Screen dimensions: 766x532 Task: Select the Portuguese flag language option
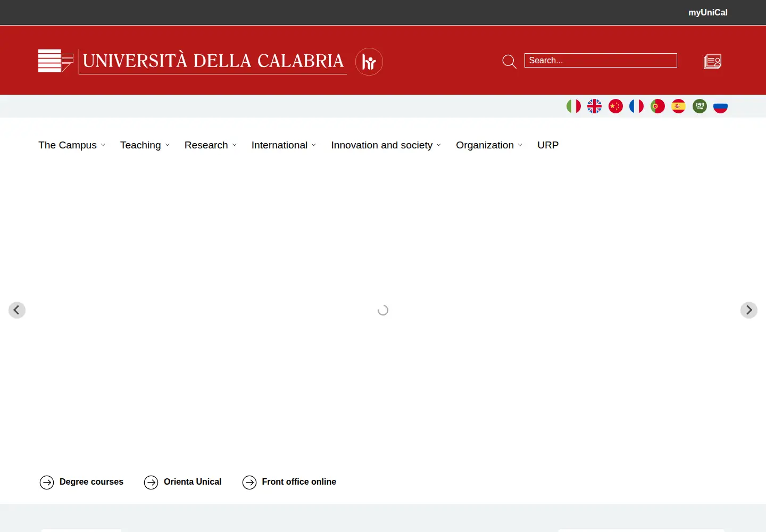pyautogui.click(x=657, y=106)
